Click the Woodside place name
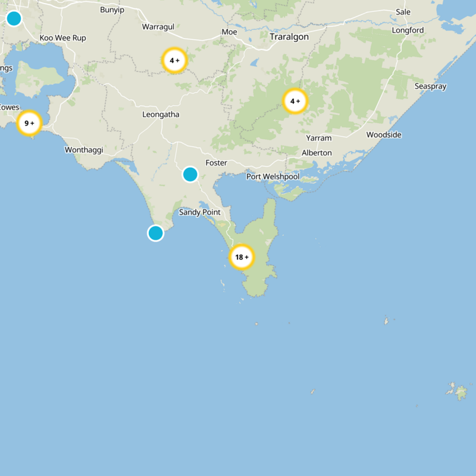 [x=384, y=135]
